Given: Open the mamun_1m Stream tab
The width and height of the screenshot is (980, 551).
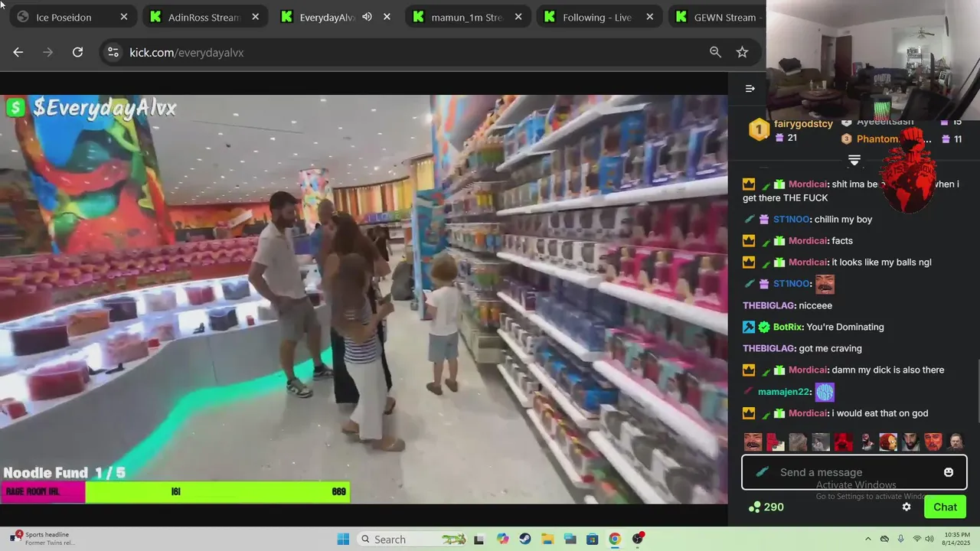Looking at the screenshot, I should [466, 17].
